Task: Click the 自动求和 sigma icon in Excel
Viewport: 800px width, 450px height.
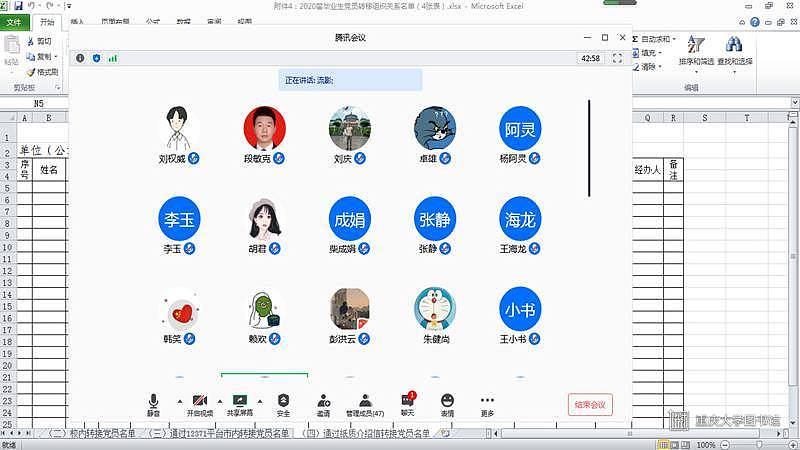Action: (x=635, y=39)
